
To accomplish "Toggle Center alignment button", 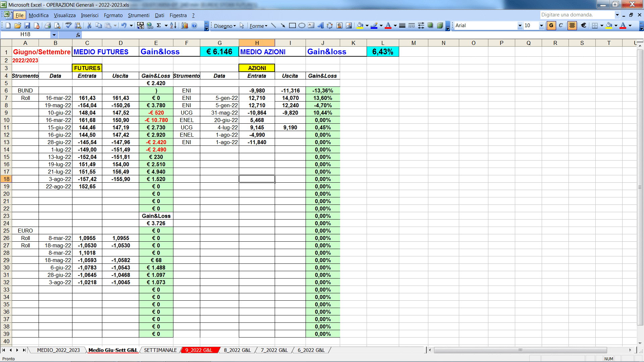I will [x=572, y=25].
